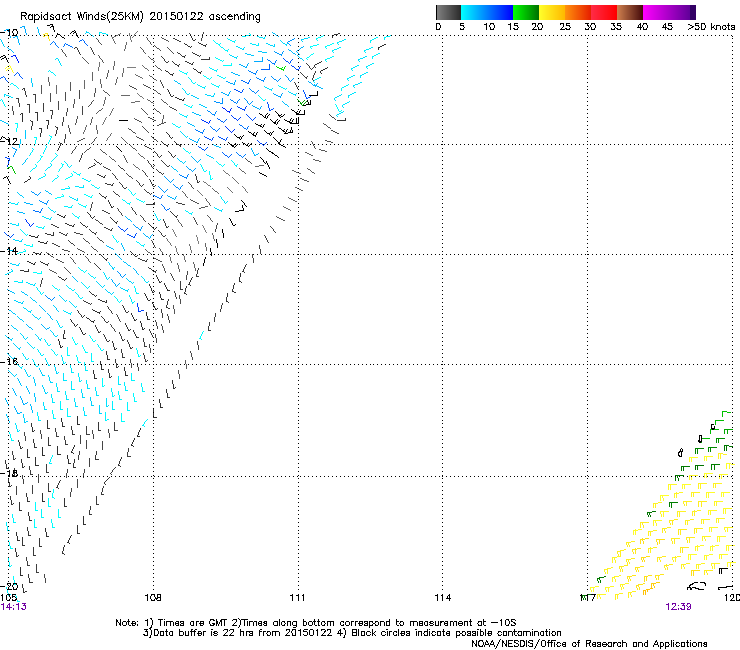The width and height of the screenshot is (740, 650).
Task: Click the -20 latitude axis label
Action: 9,586
